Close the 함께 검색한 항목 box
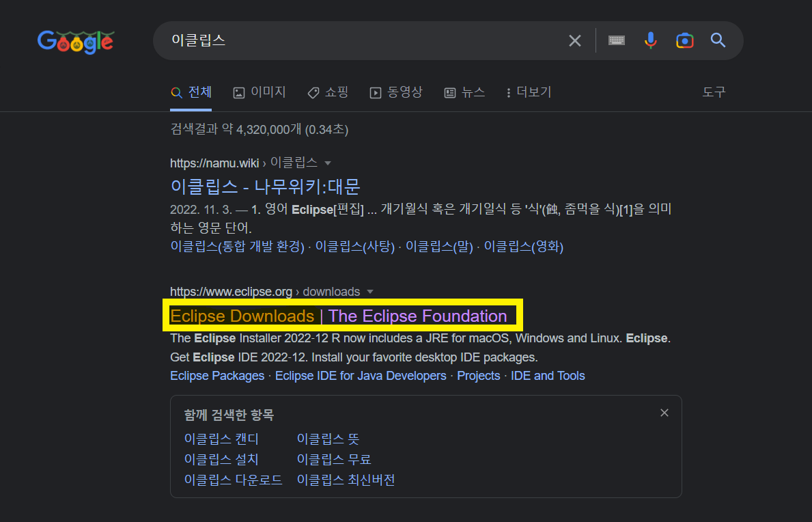 pos(664,413)
